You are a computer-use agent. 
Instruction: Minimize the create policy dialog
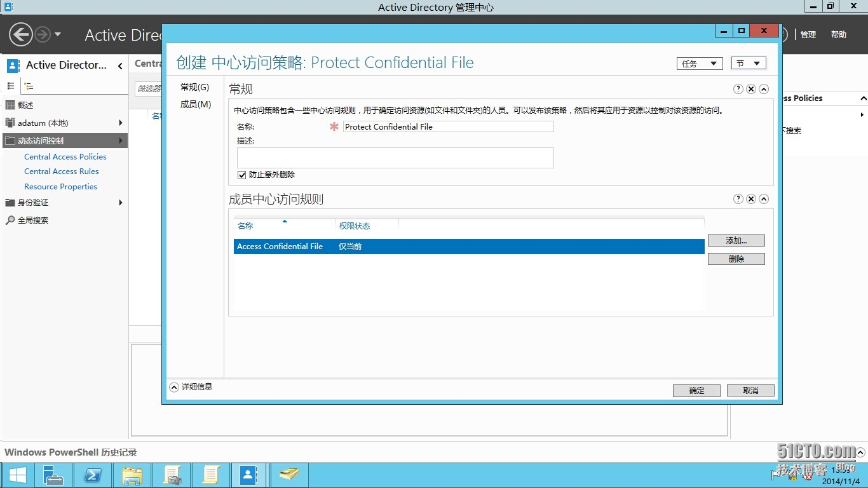(x=723, y=30)
